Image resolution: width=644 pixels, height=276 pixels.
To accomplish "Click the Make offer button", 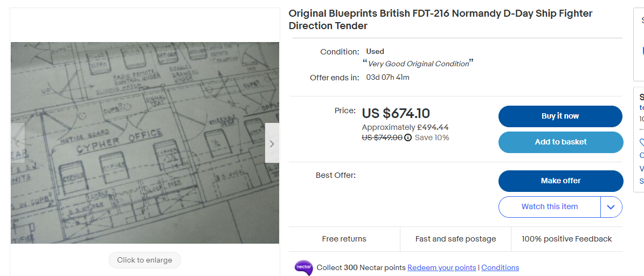I will tap(560, 181).
